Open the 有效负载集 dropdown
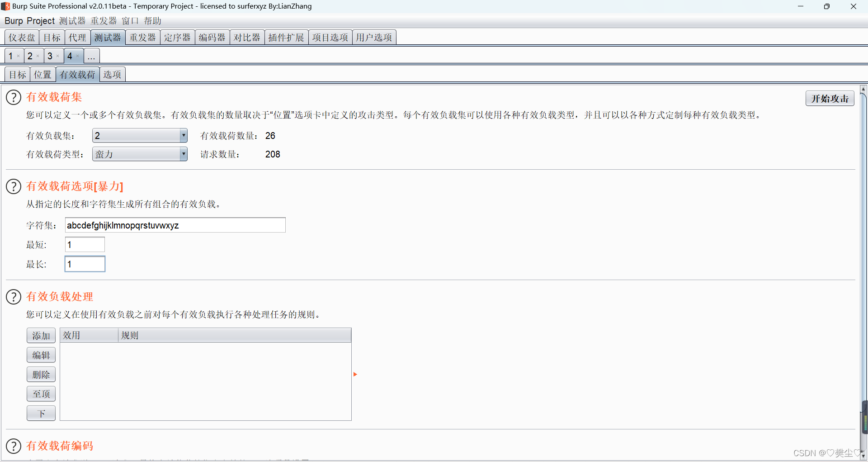This screenshot has width=868, height=462. [x=140, y=135]
